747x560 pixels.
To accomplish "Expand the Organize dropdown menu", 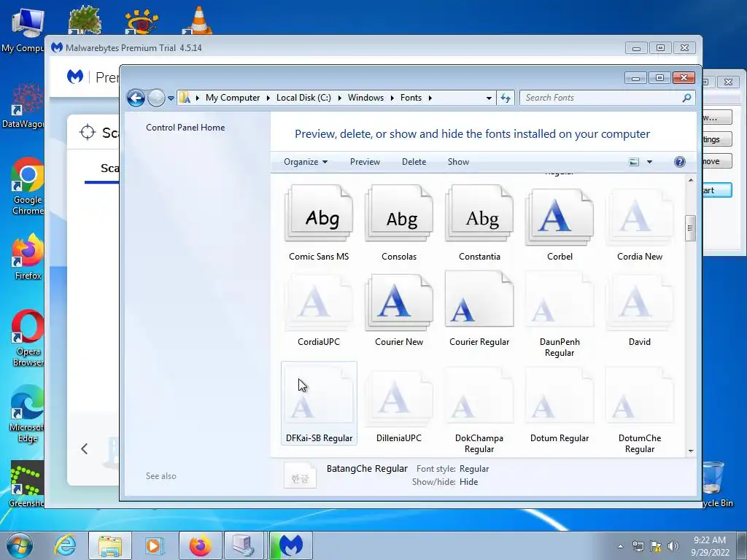I will click(x=306, y=162).
